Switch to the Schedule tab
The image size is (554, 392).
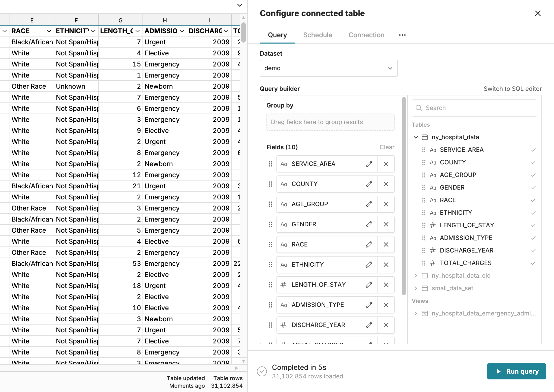[x=318, y=35]
